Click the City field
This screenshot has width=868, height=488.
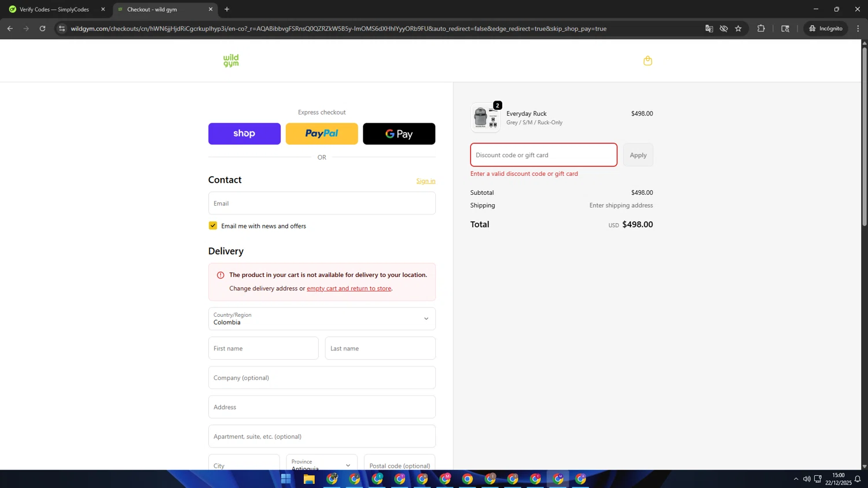pos(244,463)
